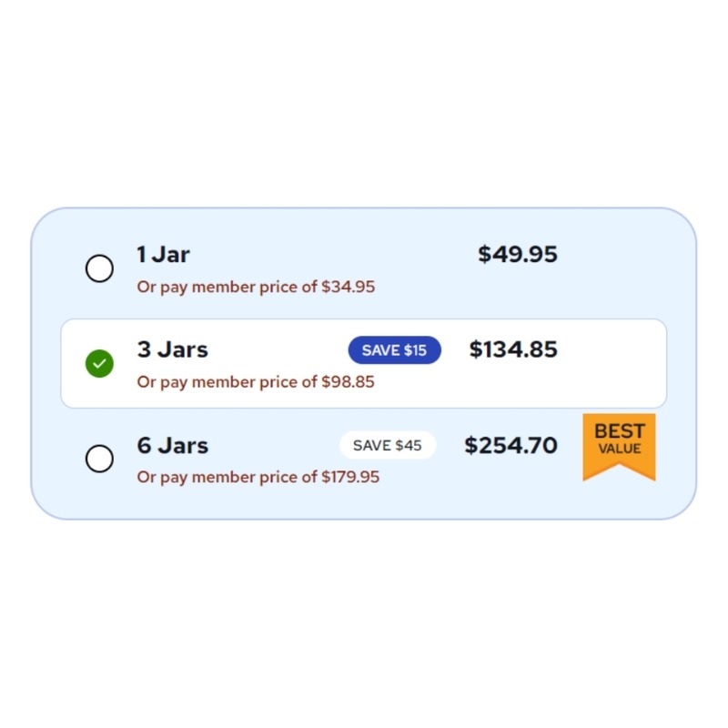Click the word VALUE on the orange ribbon
The image size is (728, 728).
coord(619,449)
